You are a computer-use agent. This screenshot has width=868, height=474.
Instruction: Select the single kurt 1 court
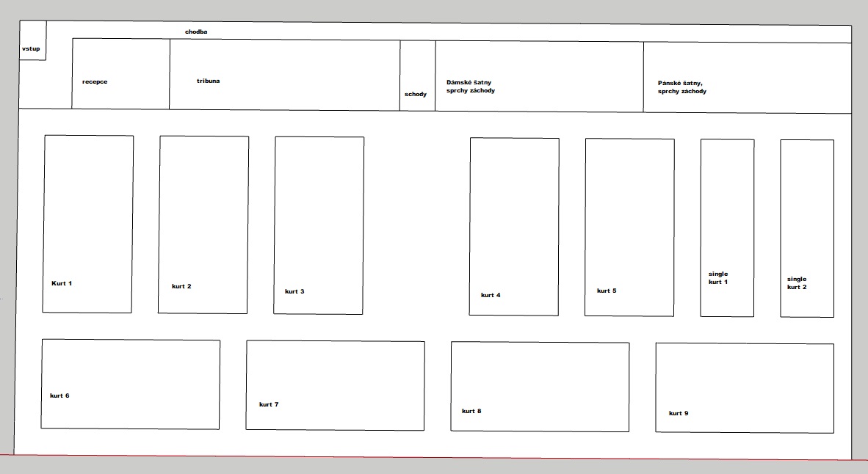click(727, 227)
